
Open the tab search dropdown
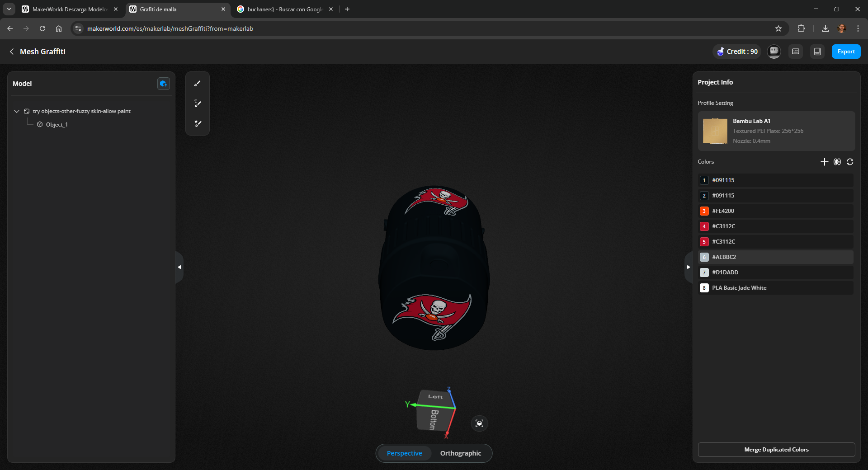[x=9, y=9]
